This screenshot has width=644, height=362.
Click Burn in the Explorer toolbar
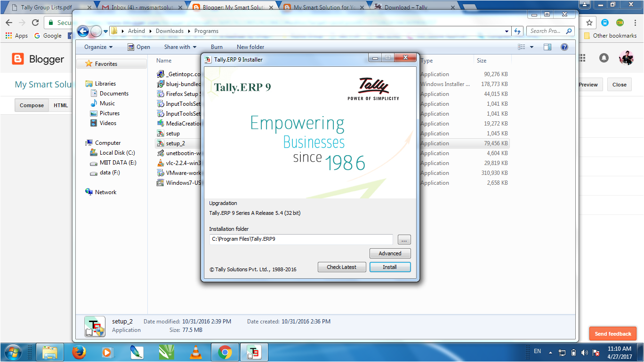[217, 47]
